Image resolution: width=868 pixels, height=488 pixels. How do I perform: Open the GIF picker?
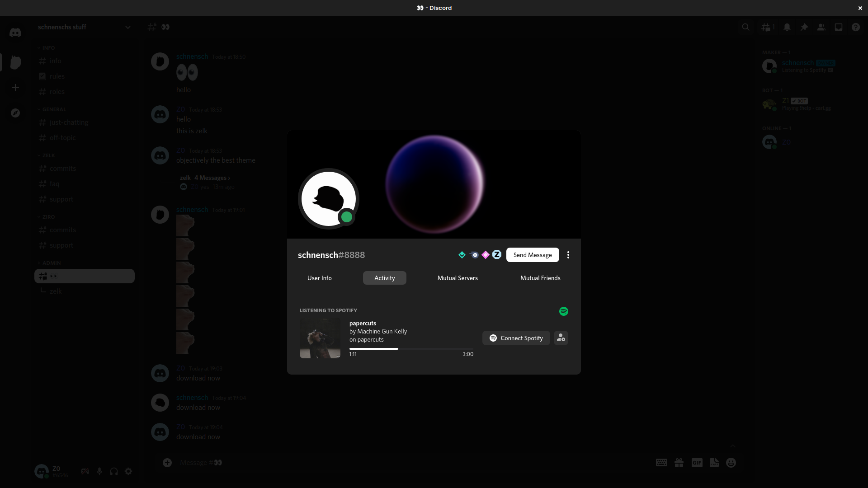(697, 463)
